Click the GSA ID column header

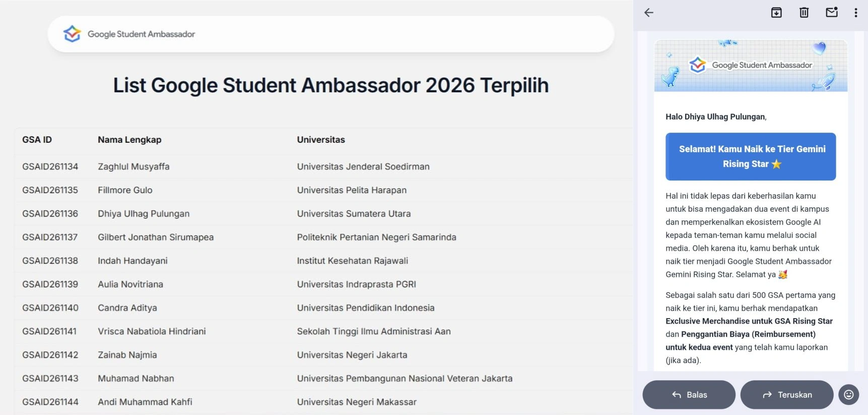click(x=37, y=140)
